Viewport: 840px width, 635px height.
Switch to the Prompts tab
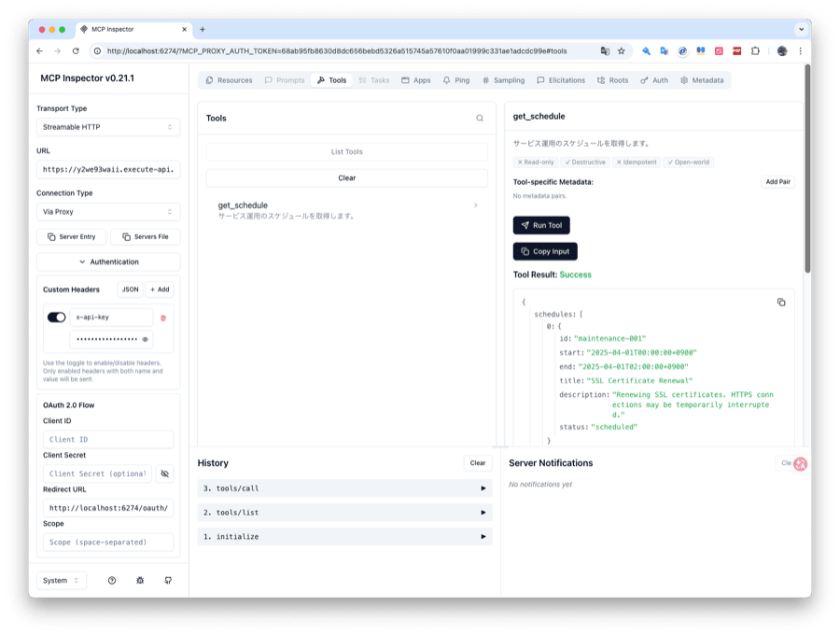pos(285,80)
